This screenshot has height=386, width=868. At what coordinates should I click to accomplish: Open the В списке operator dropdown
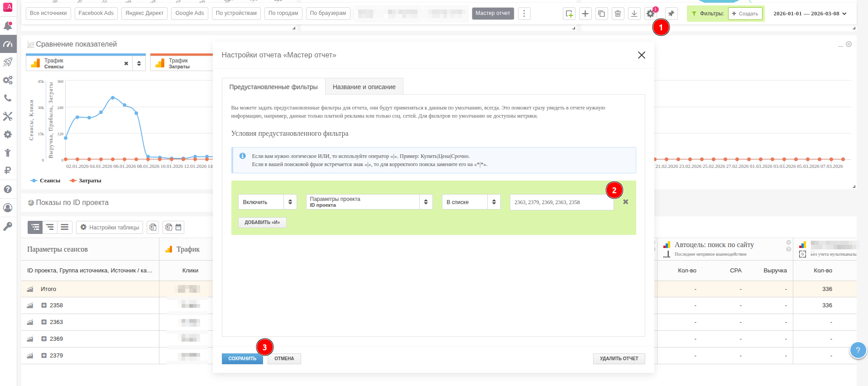pos(471,202)
